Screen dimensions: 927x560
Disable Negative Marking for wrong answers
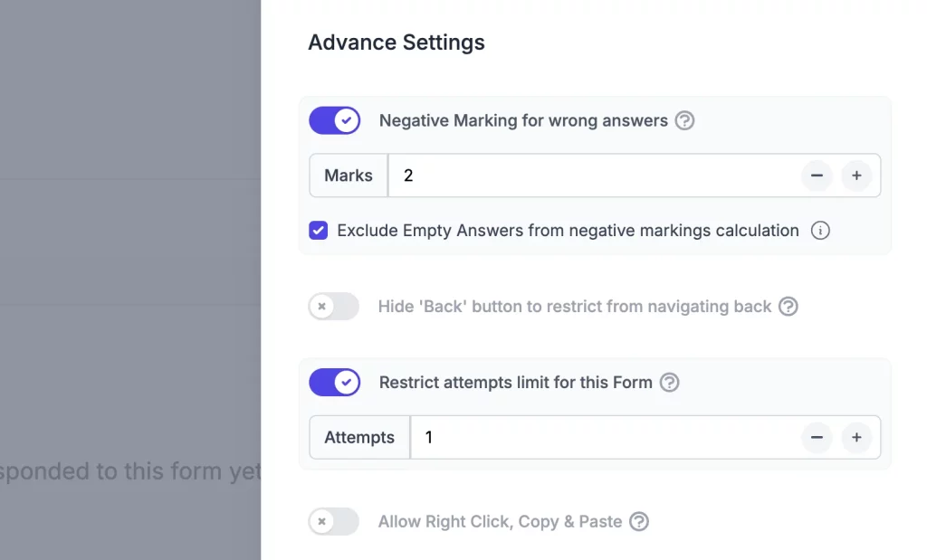[x=335, y=120]
